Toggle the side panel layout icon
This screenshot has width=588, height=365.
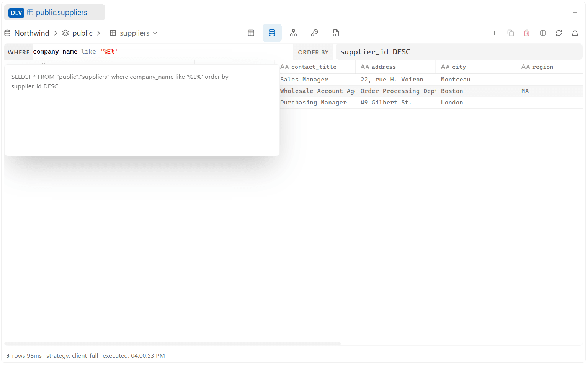[x=543, y=33]
